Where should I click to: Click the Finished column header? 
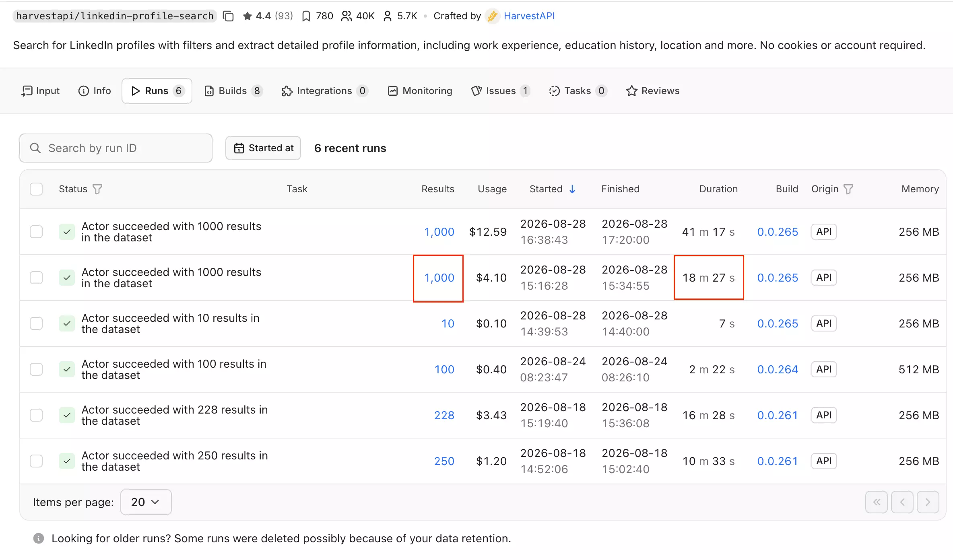[620, 189]
